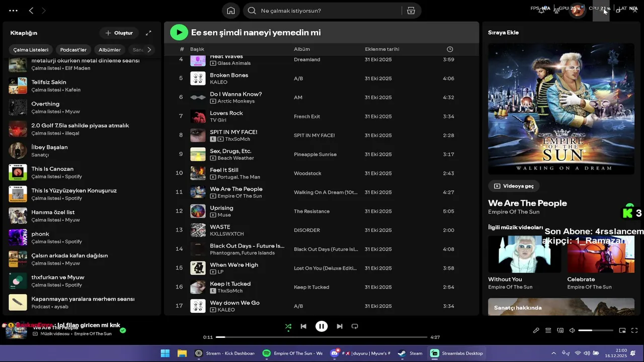Skip to the next track
The image size is (644, 362).
(340, 326)
